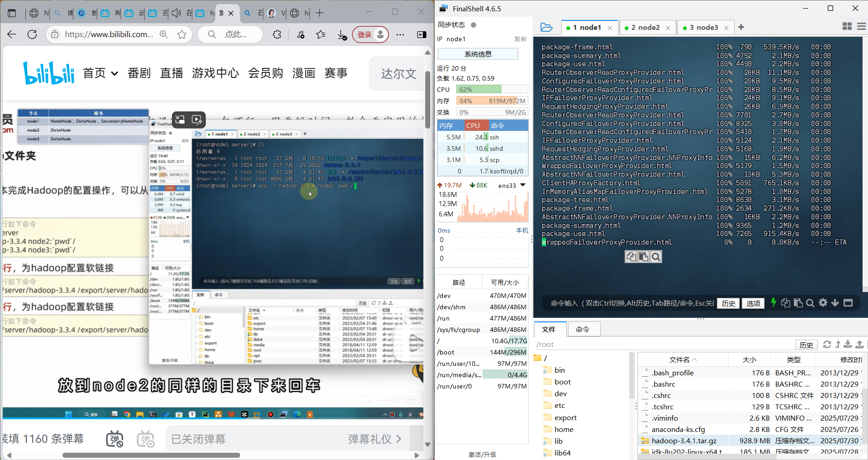Click the split layout icon at top right
868x460 pixels.
tap(847, 27)
